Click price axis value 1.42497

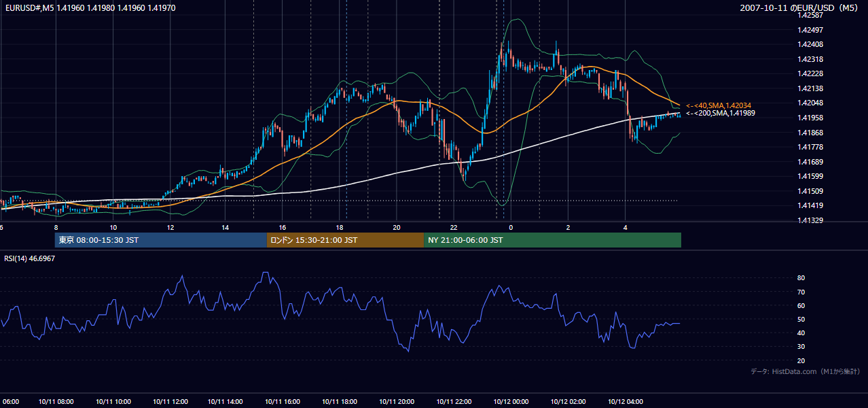tap(810, 30)
